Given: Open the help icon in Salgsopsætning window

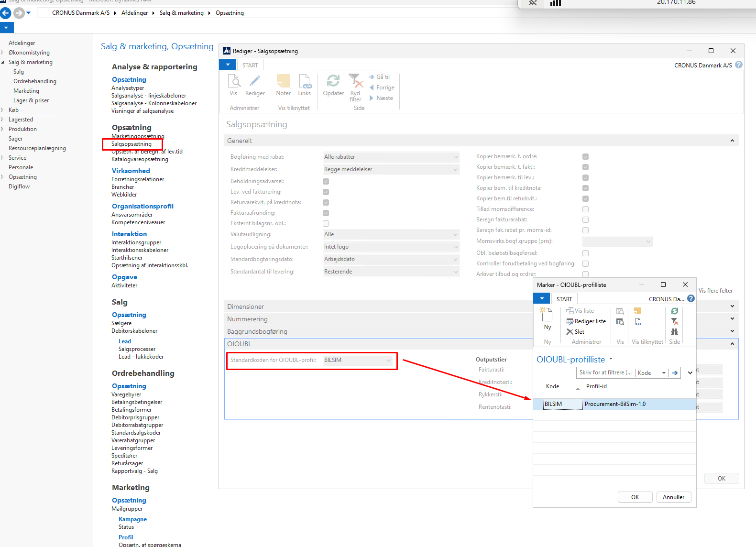Looking at the screenshot, I should tap(739, 65).
